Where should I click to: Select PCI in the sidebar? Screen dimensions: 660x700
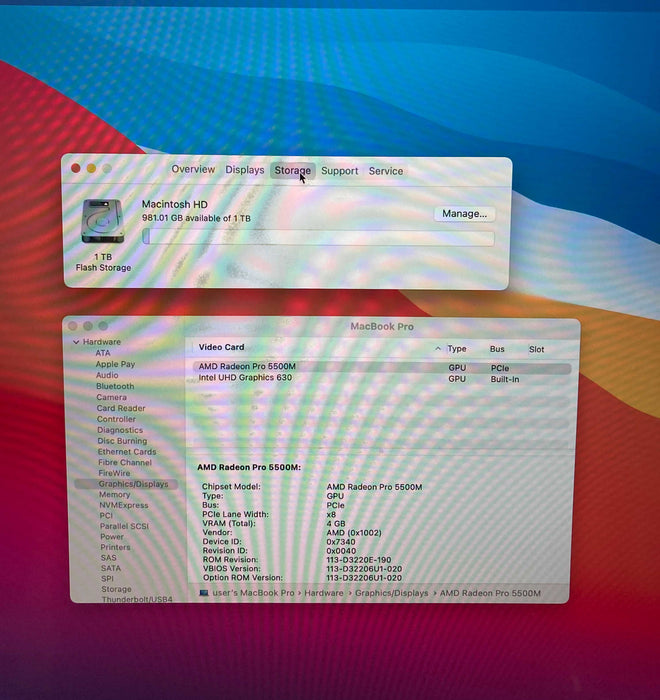106,515
